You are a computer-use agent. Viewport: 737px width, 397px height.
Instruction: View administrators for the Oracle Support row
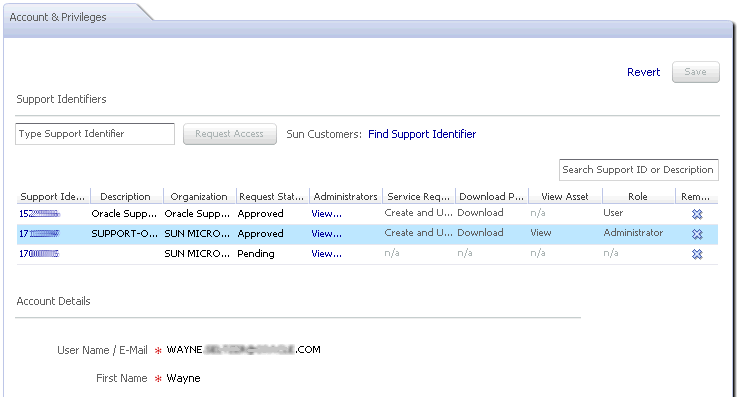point(326,214)
